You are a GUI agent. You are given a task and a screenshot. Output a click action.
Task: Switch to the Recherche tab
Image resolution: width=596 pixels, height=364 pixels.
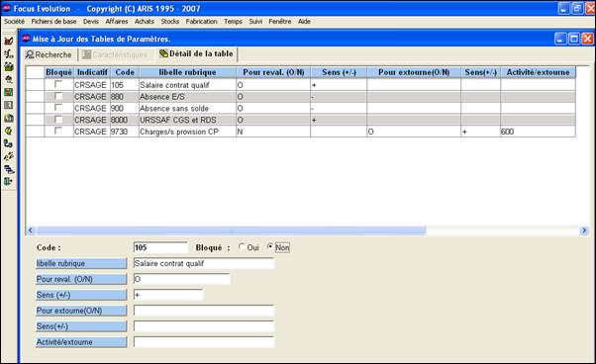[x=49, y=54]
